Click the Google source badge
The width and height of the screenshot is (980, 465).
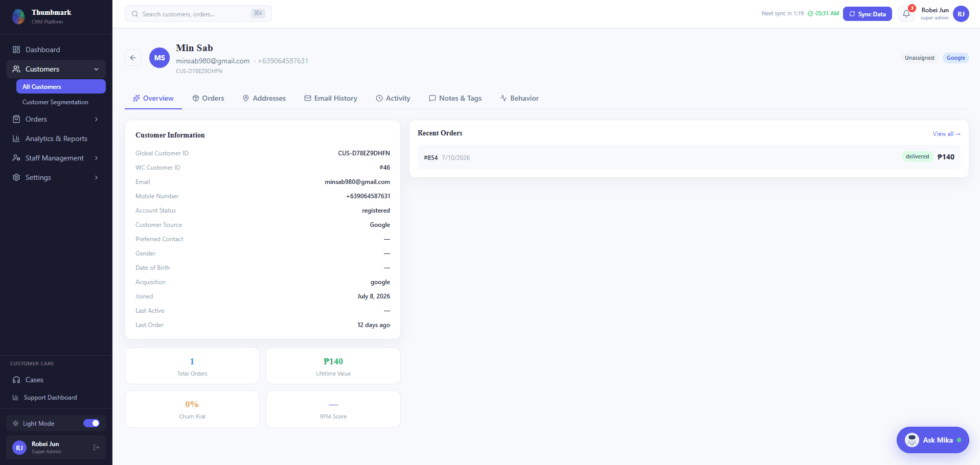coord(955,58)
